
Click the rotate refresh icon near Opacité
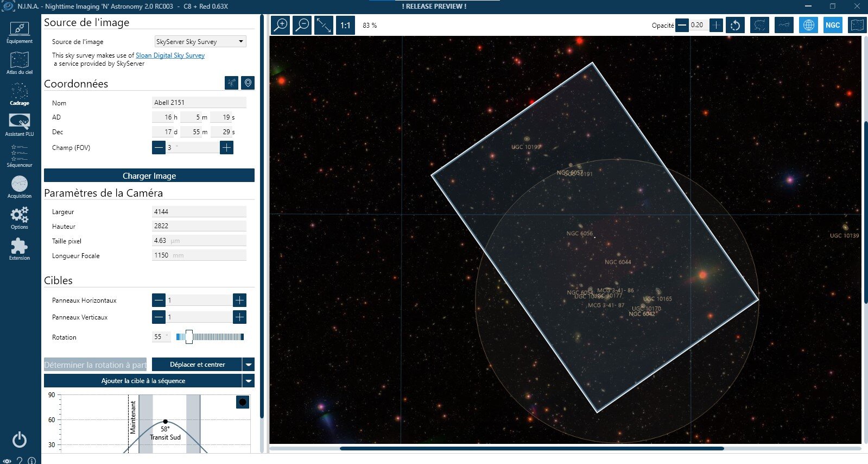click(x=735, y=25)
